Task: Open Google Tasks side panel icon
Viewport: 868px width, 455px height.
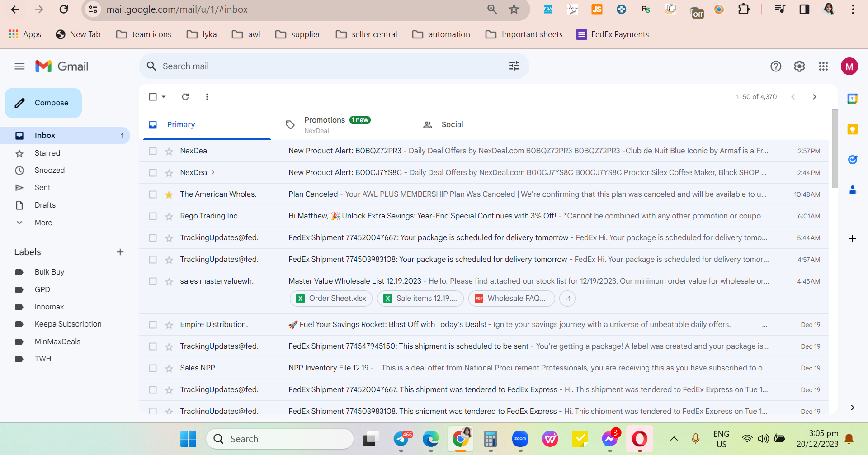Action: click(853, 160)
